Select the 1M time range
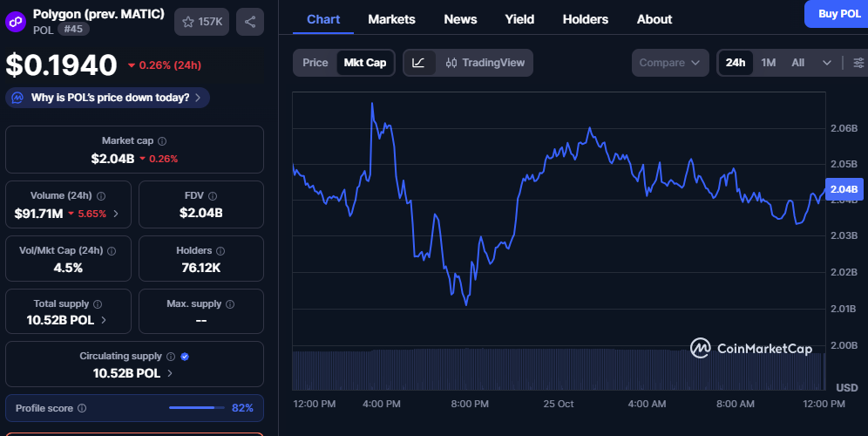 pyautogui.click(x=768, y=63)
